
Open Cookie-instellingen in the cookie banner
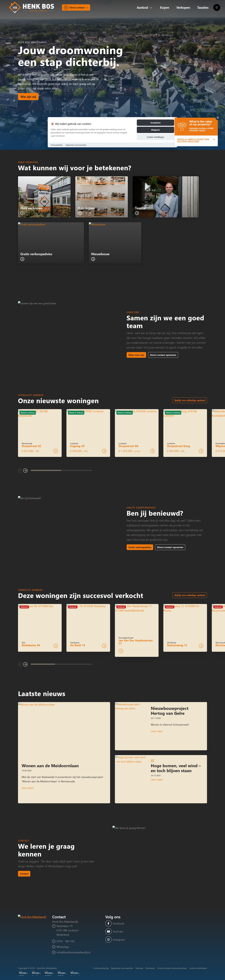point(155,137)
